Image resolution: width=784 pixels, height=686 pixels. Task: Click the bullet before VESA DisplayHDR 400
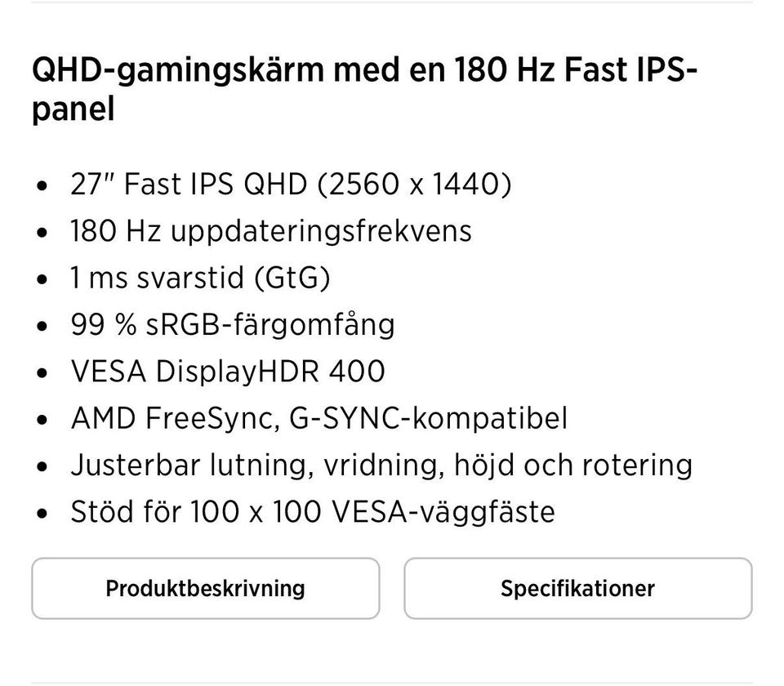[x=42, y=373]
